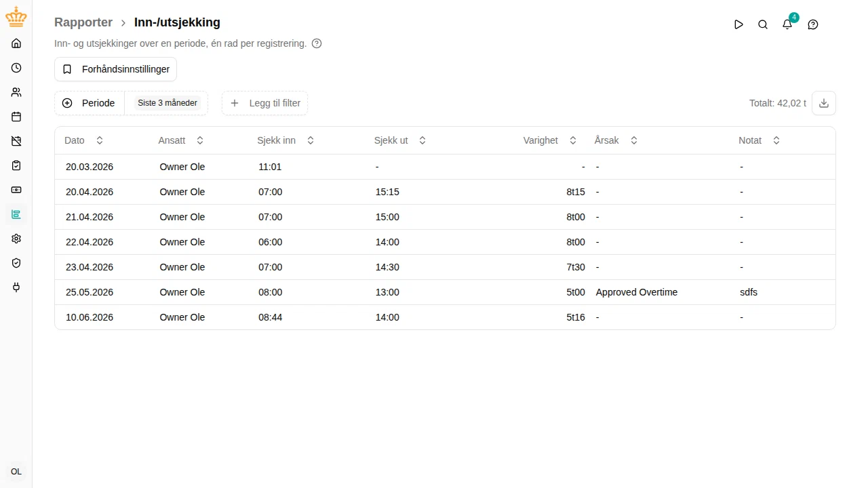Click the 8t15 duration cell
868x488 pixels.
click(x=576, y=192)
